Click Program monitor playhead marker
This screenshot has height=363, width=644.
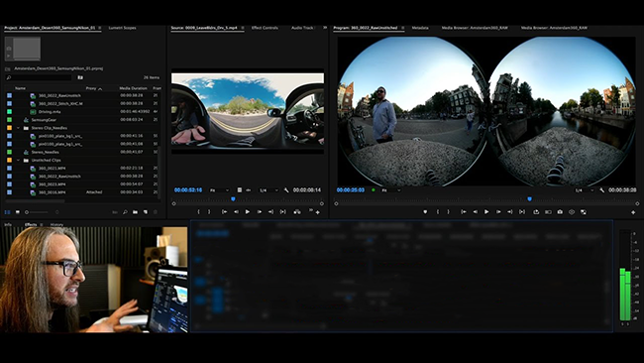click(x=529, y=199)
